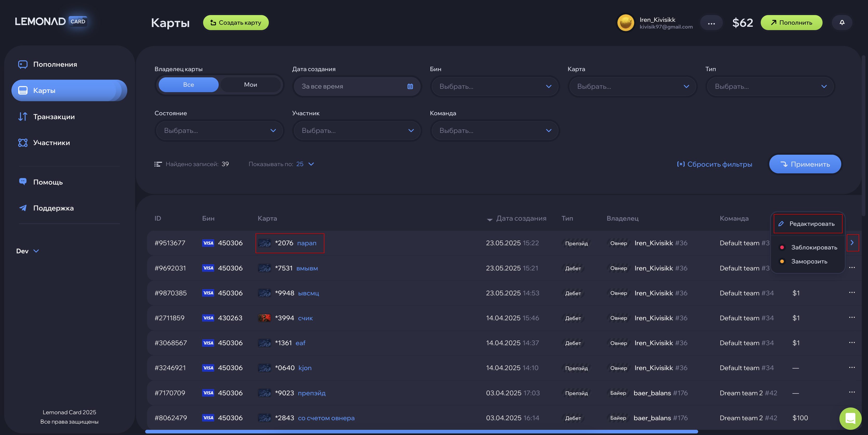Open the green chat widget icon
Screen dimensions: 868x435
coord(850,418)
